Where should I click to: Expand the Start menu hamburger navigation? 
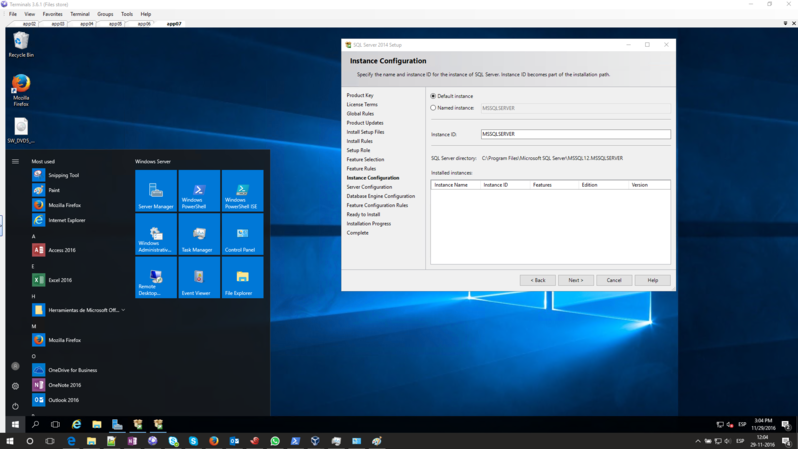pos(15,161)
